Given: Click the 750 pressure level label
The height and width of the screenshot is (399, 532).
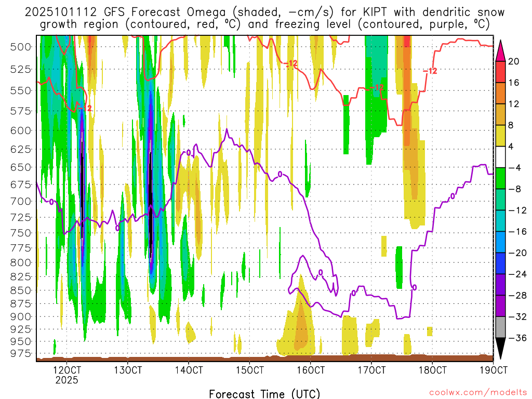Looking at the screenshot, I should click(x=21, y=233).
